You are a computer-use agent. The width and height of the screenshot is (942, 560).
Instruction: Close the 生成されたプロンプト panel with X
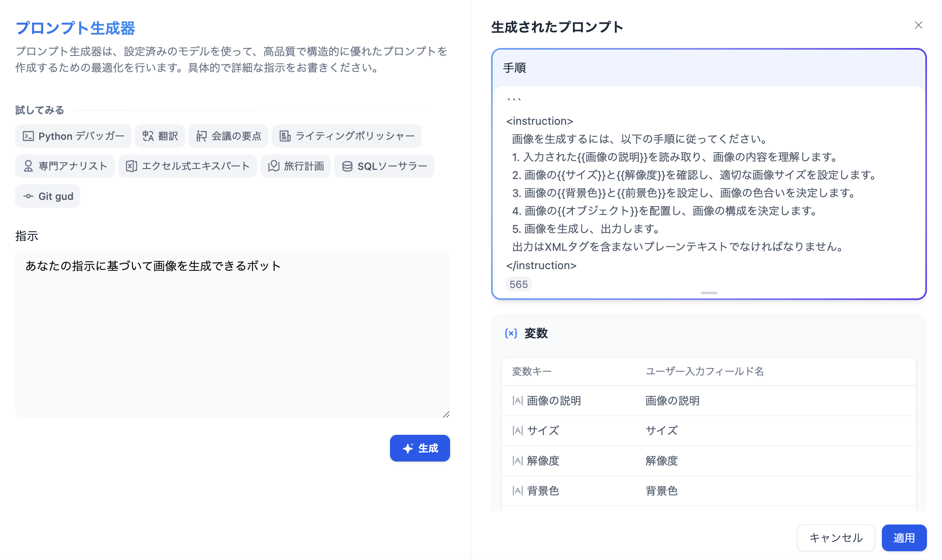coord(918,25)
